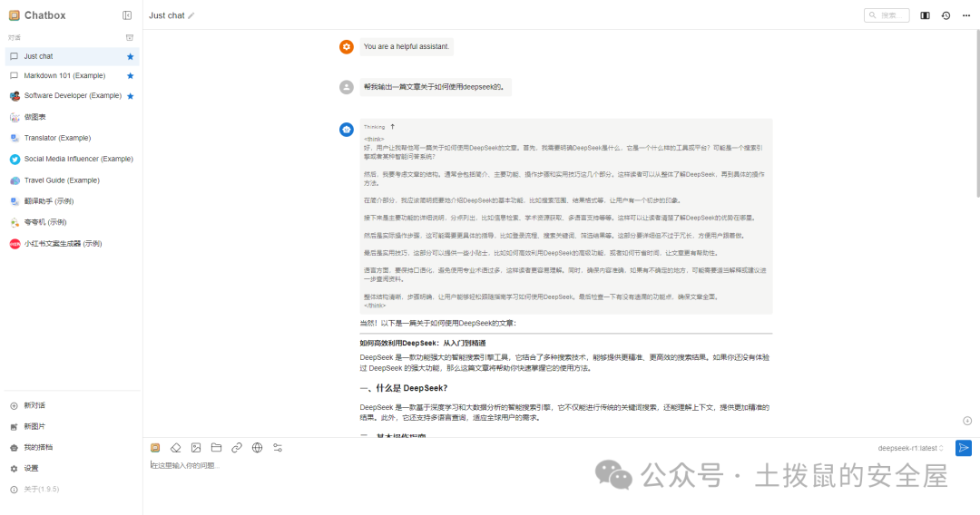980x515 pixels.
Task: Click the Chatbox app logo in sidebar
Action: [15, 15]
